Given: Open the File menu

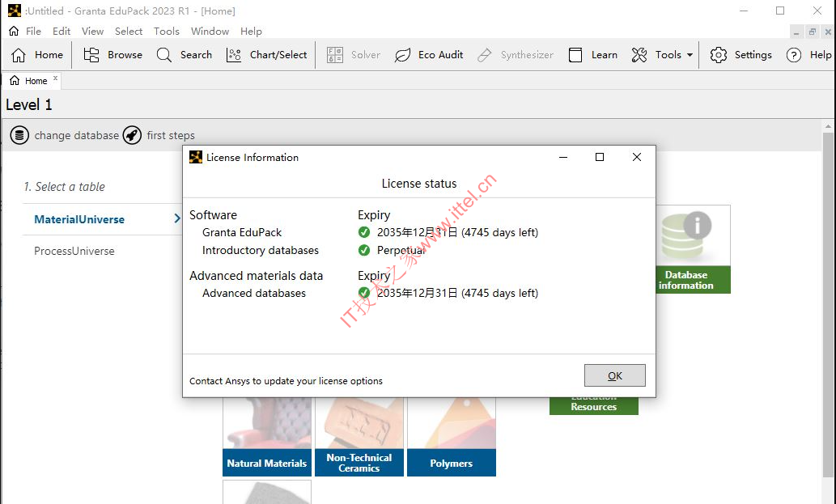Looking at the screenshot, I should pos(33,31).
